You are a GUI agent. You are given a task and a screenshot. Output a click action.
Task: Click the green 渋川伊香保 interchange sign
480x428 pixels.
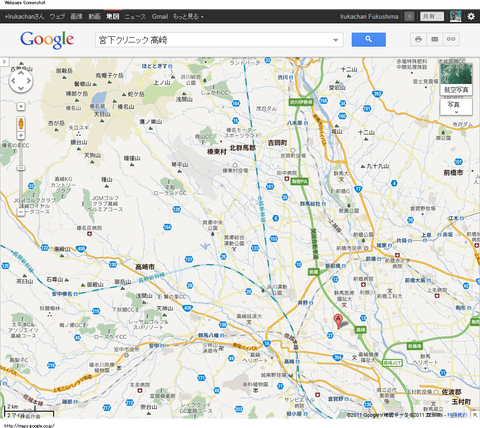(x=301, y=102)
